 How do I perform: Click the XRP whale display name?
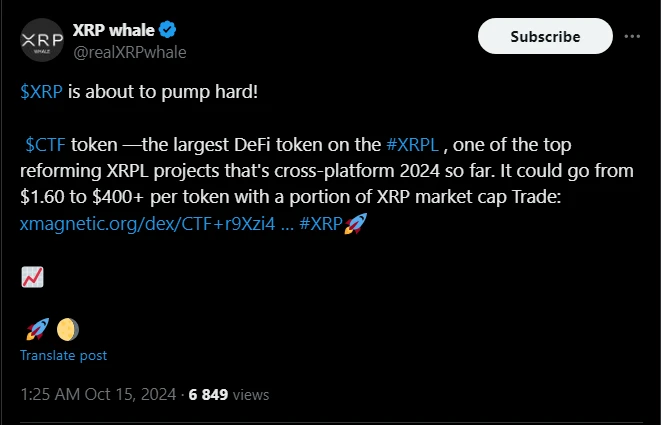(x=113, y=30)
